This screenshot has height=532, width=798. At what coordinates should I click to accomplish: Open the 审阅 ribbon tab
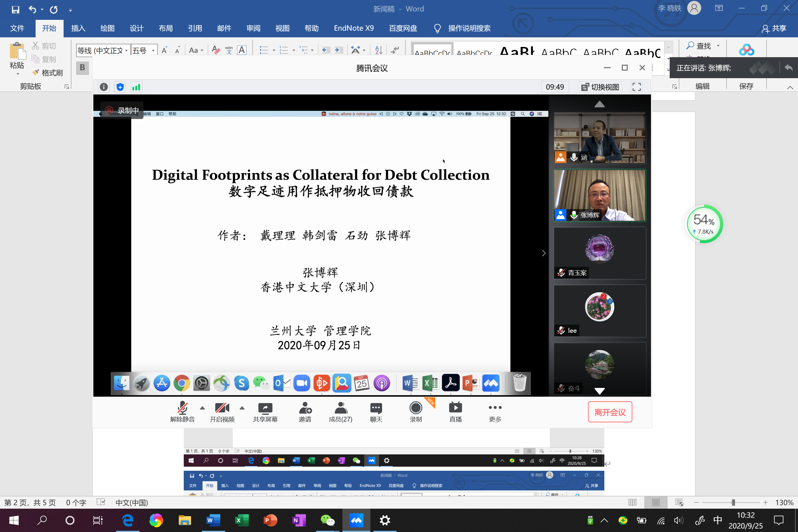tap(253, 28)
